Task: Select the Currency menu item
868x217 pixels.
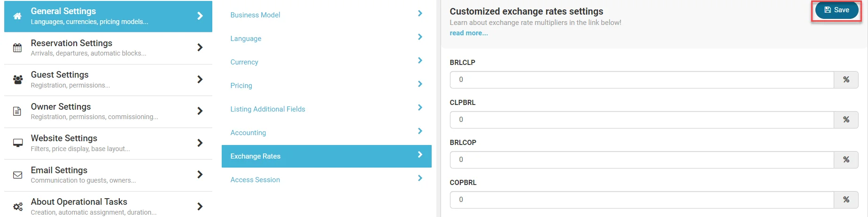Action: coord(244,62)
